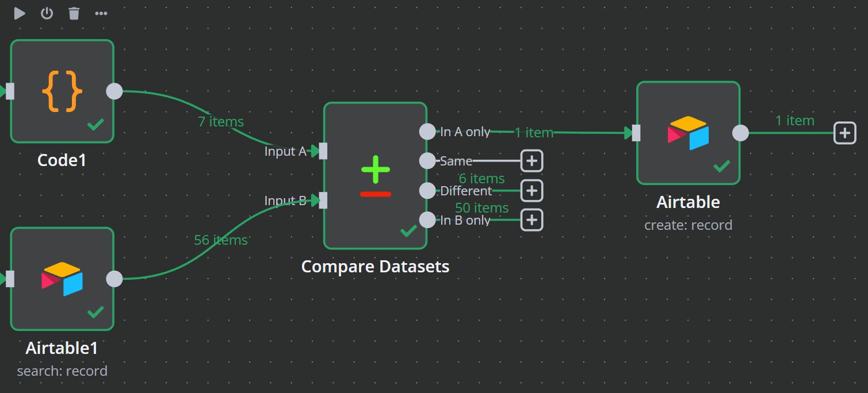Click '1 item' label after Airtable node
This screenshot has height=393, width=868.
tap(795, 121)
